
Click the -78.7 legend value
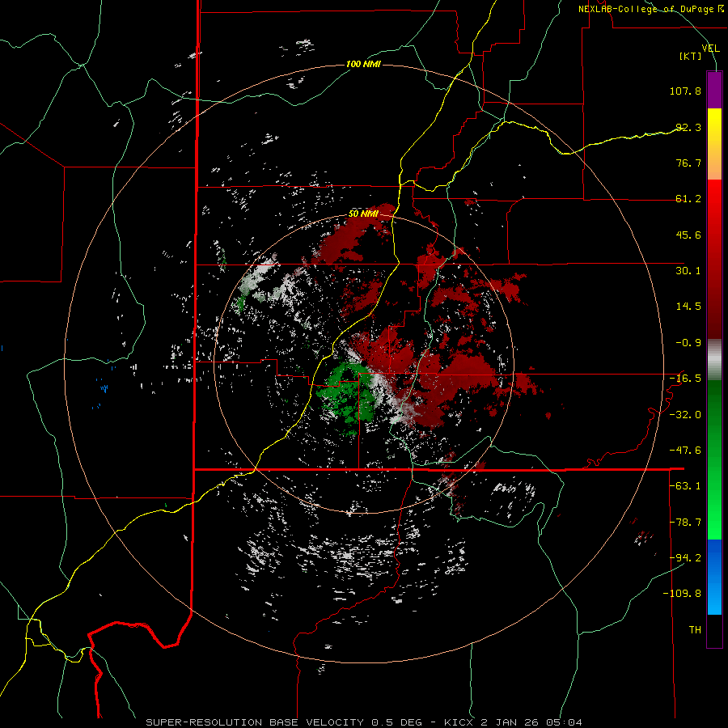[x=685, y=523]
